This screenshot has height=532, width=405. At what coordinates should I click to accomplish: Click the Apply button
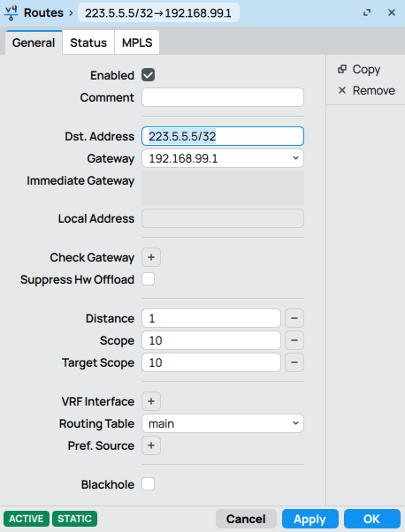pos(310,519)
